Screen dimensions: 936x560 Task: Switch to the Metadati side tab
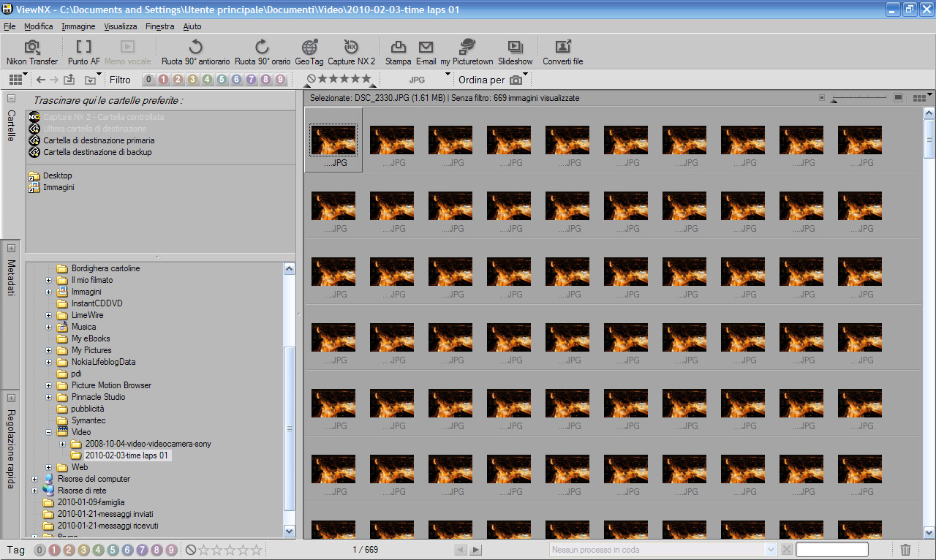pyautogui.click(x=11, y=278)
